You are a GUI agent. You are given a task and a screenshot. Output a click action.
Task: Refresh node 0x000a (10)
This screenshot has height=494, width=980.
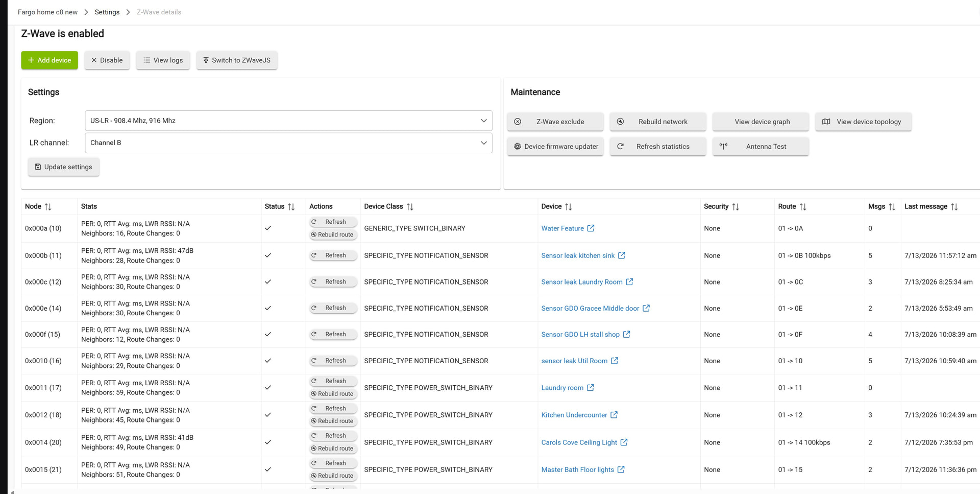click(x=333, y=222)
